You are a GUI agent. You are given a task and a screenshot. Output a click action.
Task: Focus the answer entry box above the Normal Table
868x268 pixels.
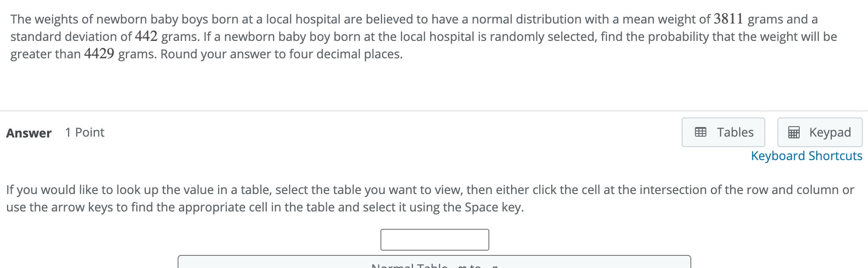point(434,239)
